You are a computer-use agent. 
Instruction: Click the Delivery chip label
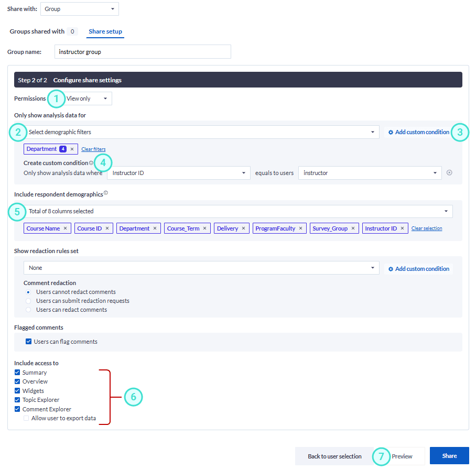pyautogui.click(x=228, y=228)
